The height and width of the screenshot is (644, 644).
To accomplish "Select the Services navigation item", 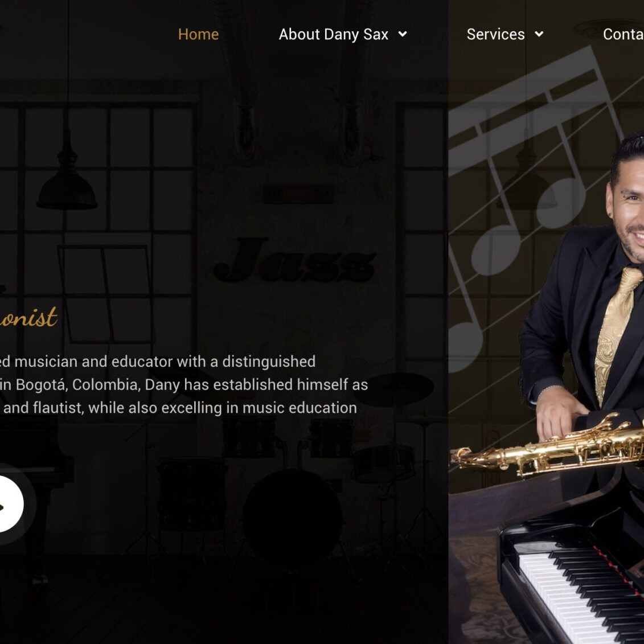I will [496, 34].
